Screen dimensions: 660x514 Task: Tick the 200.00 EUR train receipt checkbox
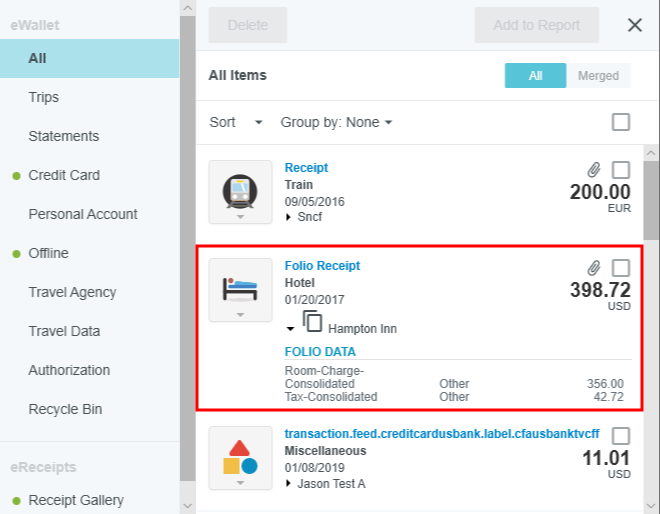[621, 170]
